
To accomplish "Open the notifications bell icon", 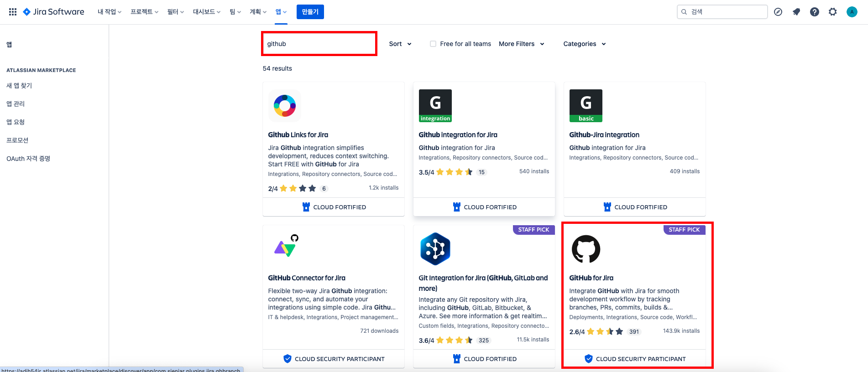I will click(x=796, y=12).
